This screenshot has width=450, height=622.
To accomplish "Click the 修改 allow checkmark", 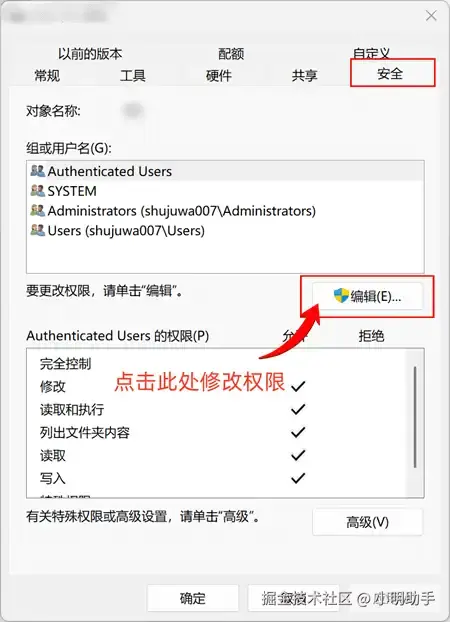I will pyautogui.click(x=298, y=386).
